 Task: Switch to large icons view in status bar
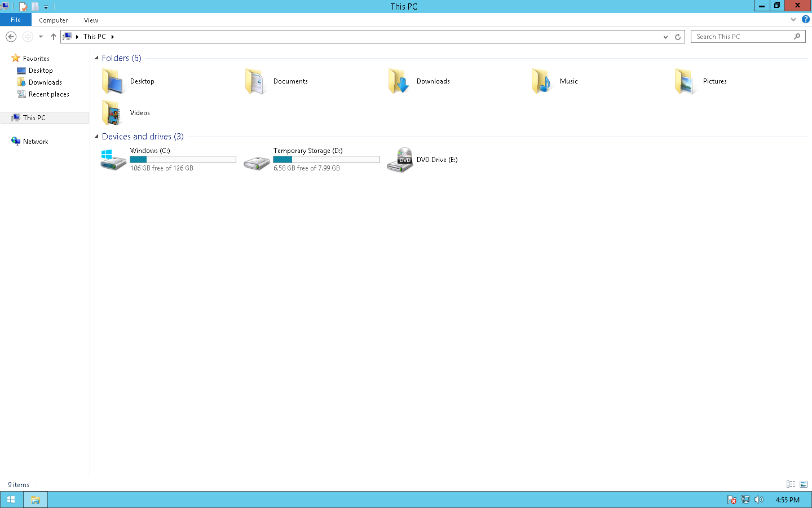(x=804, y=484)
